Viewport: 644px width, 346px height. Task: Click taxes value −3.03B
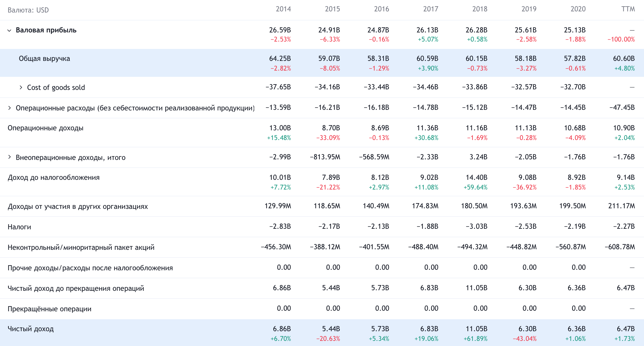point(477,226)
